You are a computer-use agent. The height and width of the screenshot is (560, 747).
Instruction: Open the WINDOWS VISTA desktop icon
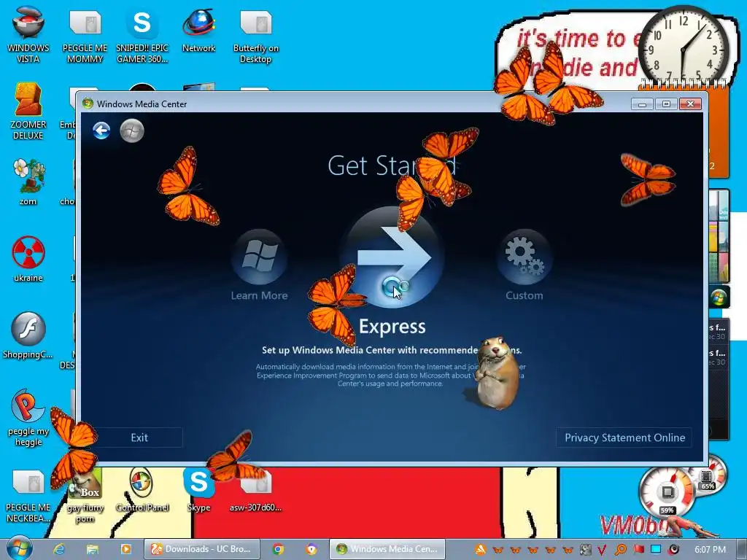pos(28,35)
